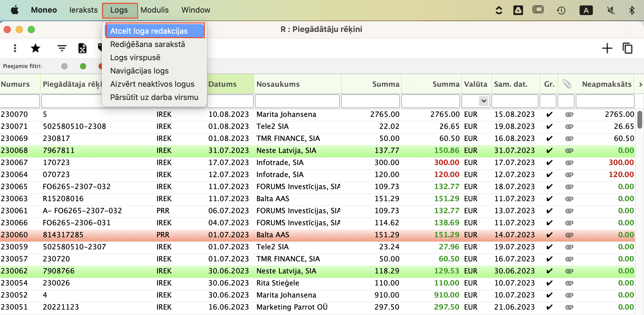Open attachment in Infotrade 120.00 row
This screenshot has height=315, width=644.
569,175
